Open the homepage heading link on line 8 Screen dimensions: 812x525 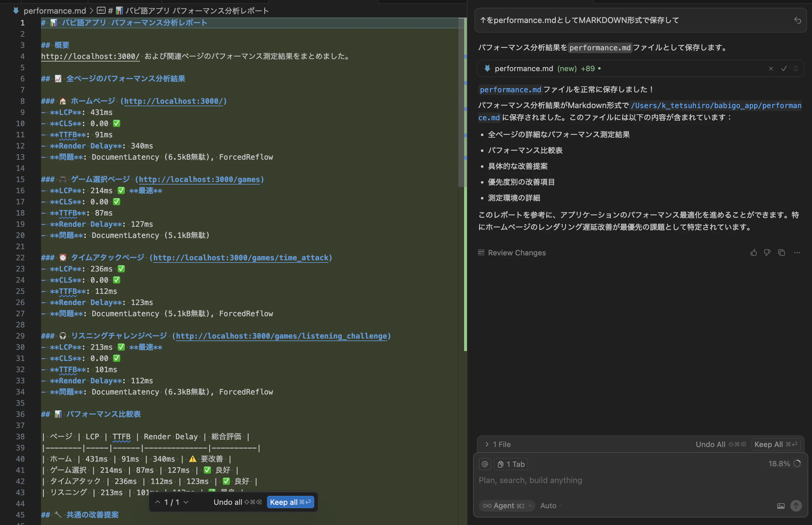(173, 101)
